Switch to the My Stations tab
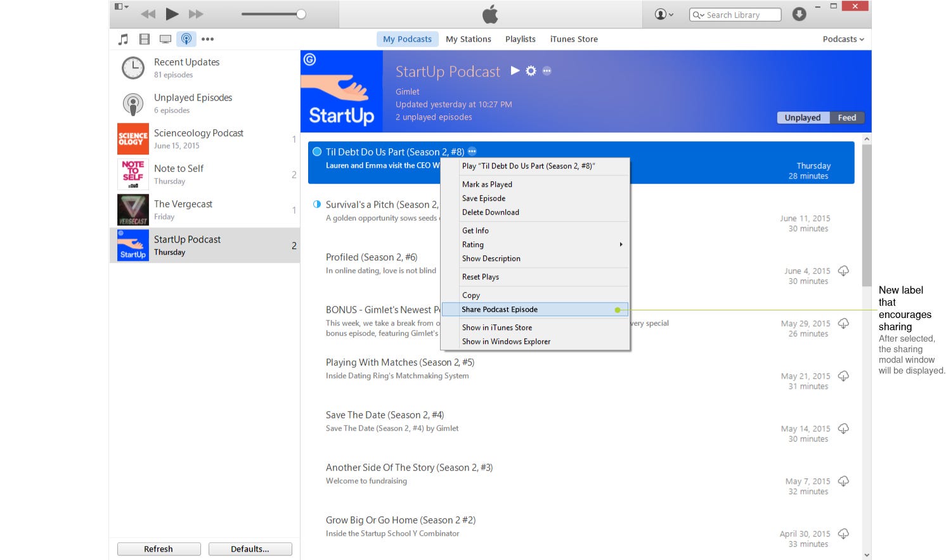The height and width of the screenshot is (560, 946). (x=469, y=39)
